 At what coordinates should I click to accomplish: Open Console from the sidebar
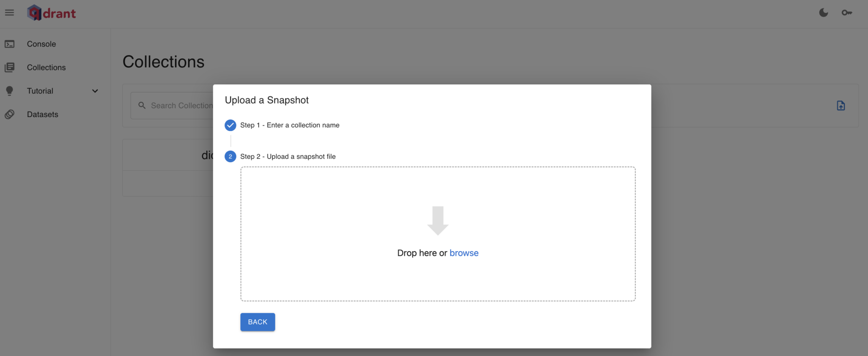pos(42,44)
